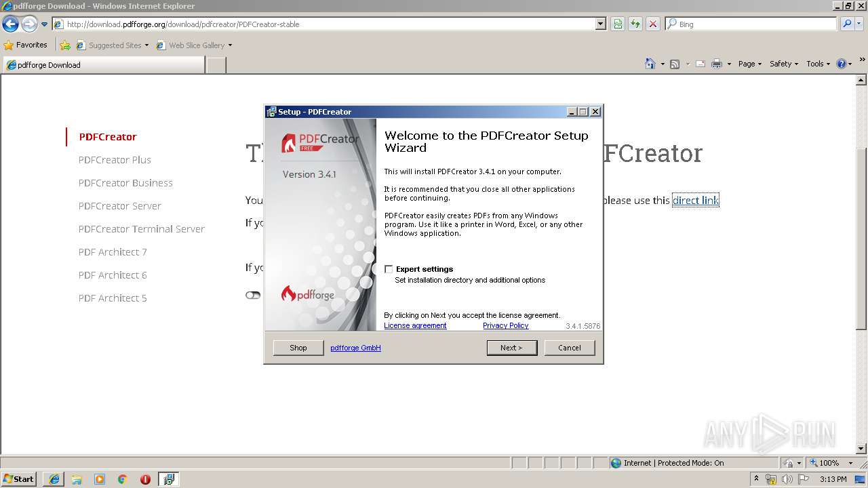Click inside the Bing search box
This screenshot has height=488, width=868.
click(751, 24)
